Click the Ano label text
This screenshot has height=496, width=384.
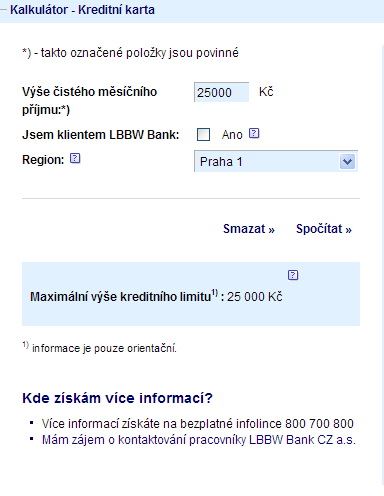[x=232, y=135]
